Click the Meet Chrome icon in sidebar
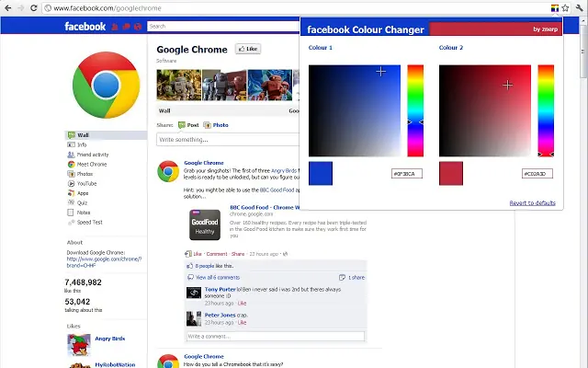This screenshot has height=368, width=588. coord(72,164)
